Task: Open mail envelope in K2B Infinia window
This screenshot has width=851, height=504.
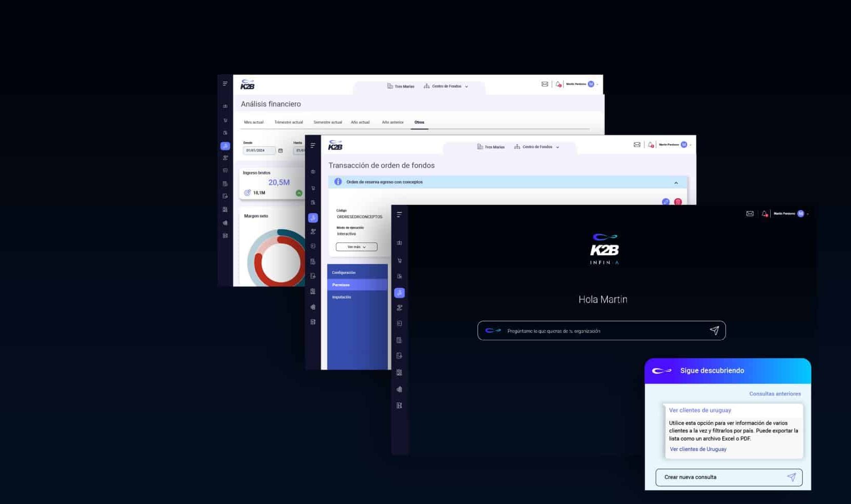Action: point(750,214)
